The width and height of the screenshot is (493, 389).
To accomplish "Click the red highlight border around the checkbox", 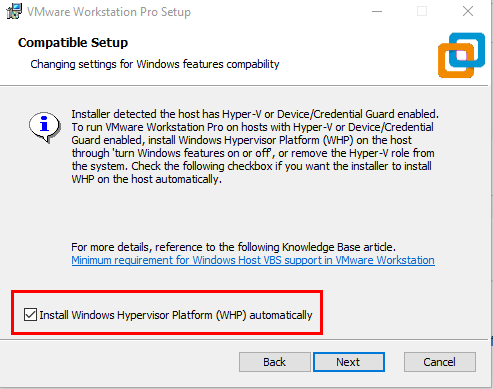I will click(x=167, y=292).
